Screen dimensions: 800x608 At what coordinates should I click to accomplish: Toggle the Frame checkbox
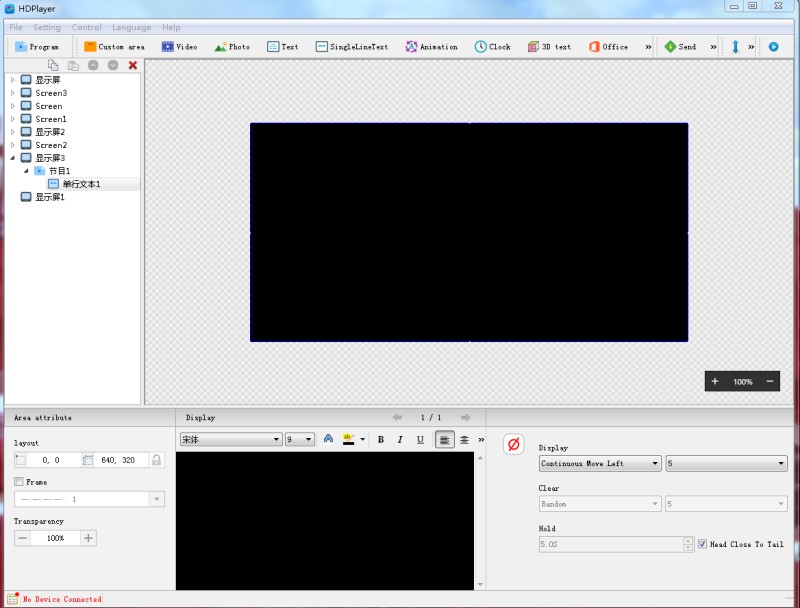[17, 480]
